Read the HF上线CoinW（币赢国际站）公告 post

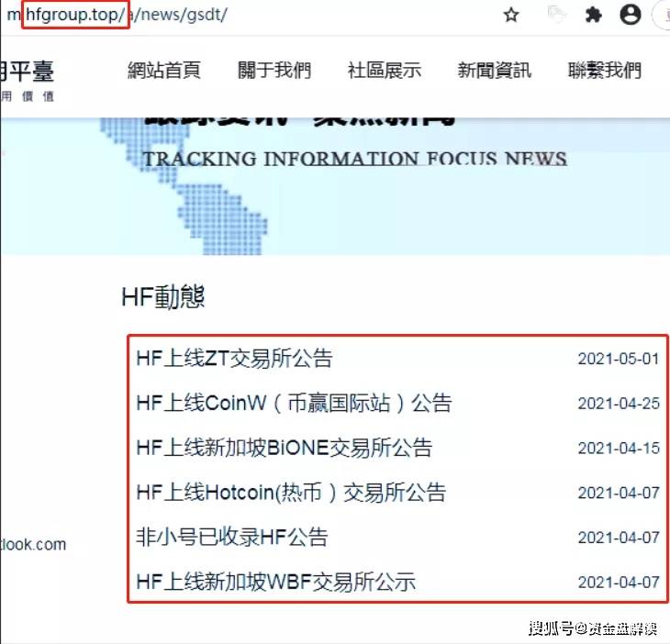[294, 404]
